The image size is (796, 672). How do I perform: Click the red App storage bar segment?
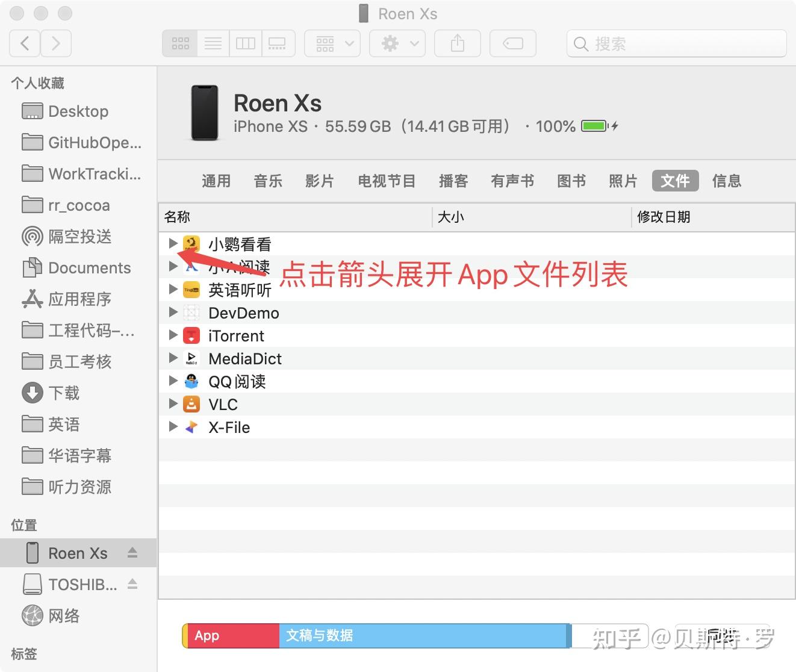(x=234, y=636)
